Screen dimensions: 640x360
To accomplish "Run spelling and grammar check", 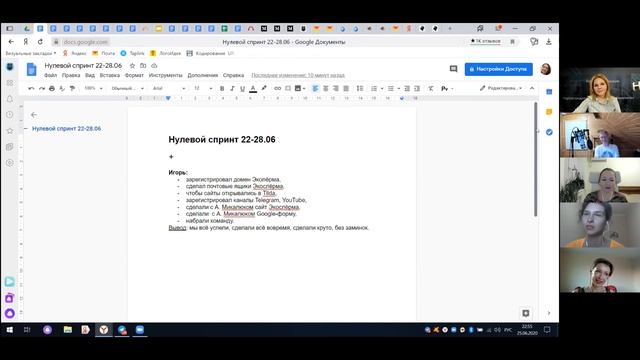I will 62,88.
